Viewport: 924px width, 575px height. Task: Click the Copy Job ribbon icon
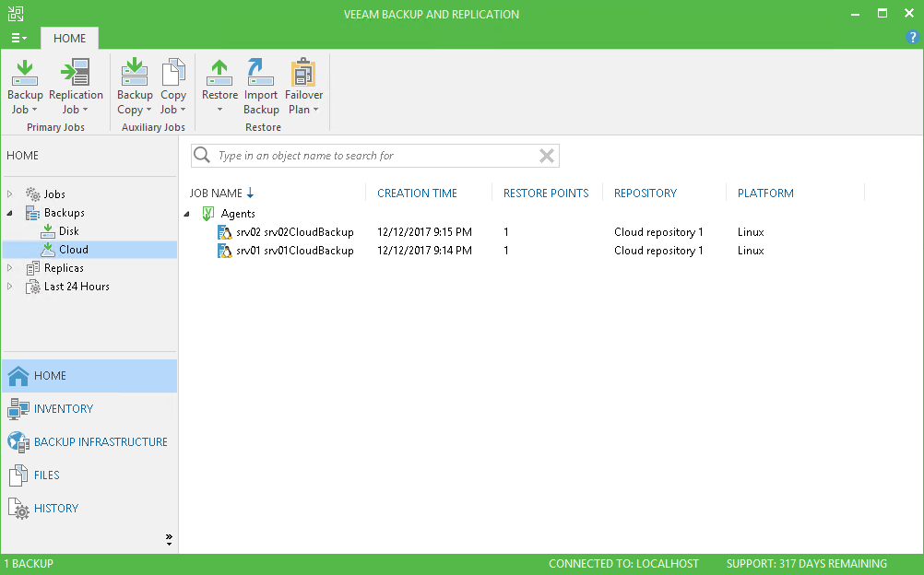(173, 72)
